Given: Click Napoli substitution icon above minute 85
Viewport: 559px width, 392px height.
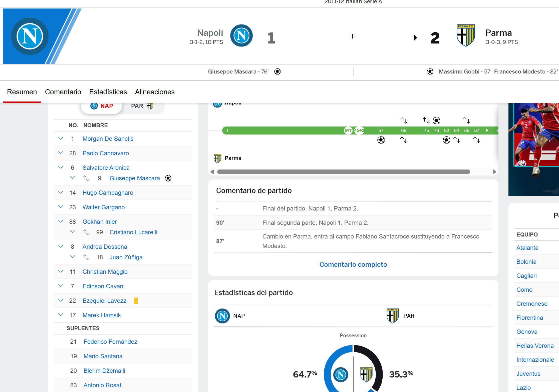Looking at the screenshot, I should click(x=467, y=120).
